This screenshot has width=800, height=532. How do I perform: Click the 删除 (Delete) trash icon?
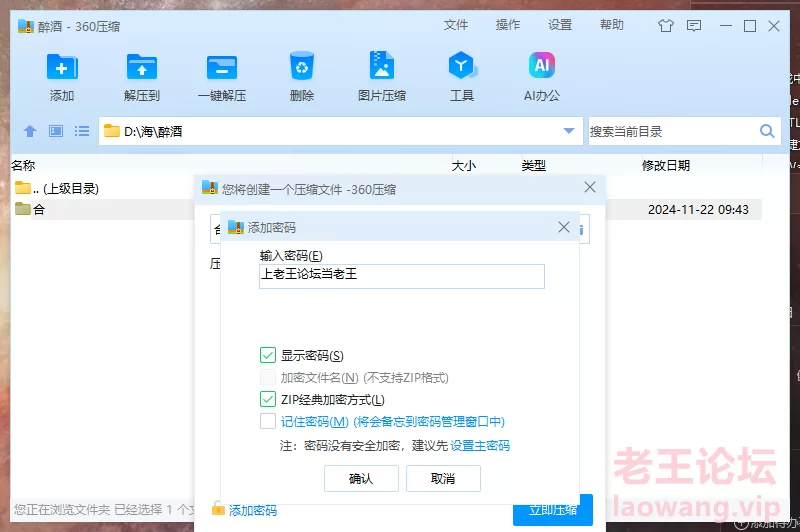pyautogui.click(x=301, y=68)
